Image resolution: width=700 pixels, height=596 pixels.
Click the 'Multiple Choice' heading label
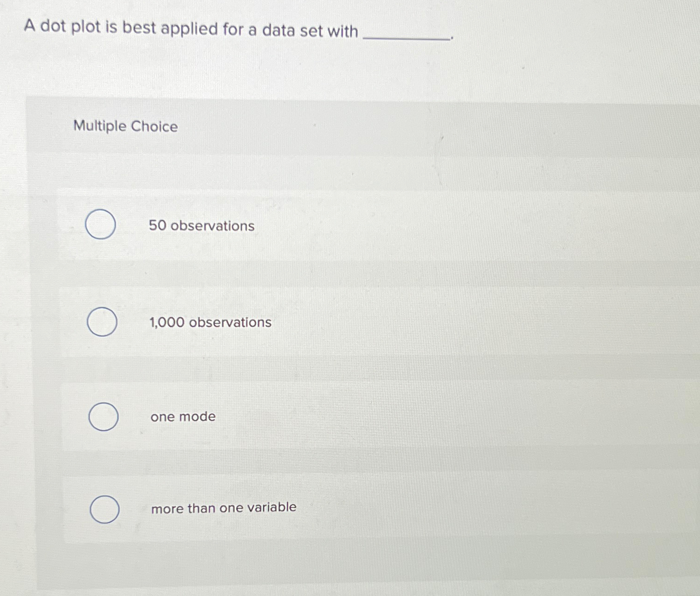126,126
